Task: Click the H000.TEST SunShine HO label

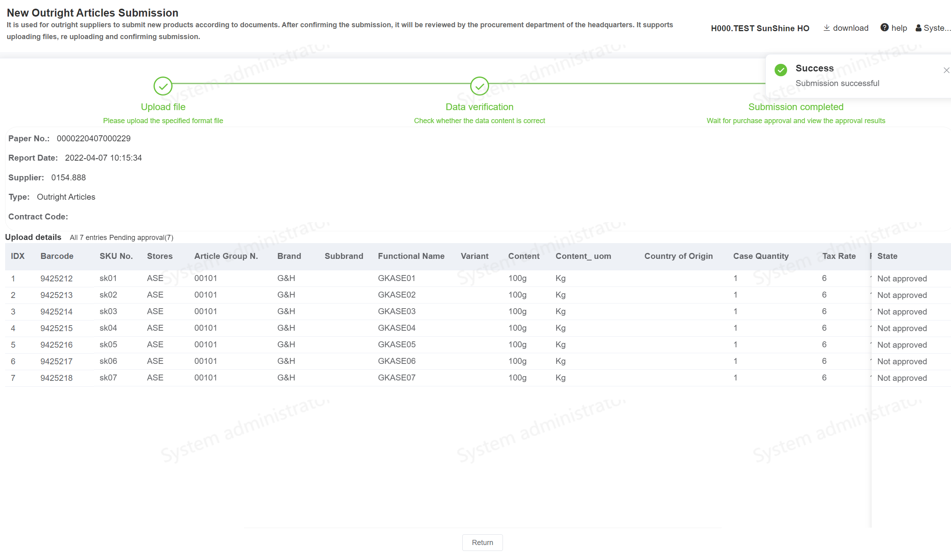Action: tap(760, 28)
